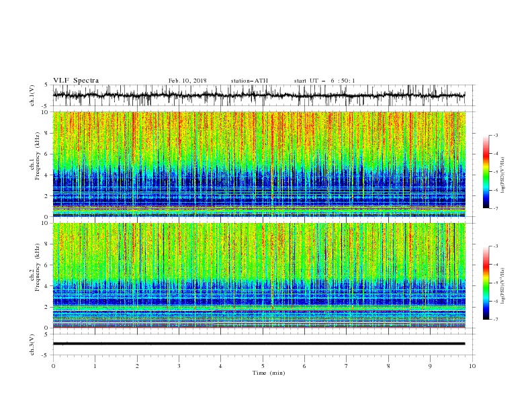Click the VLF Spectra title
The image size is (532, 411).
pyautogui.click(x=76, y=81)
